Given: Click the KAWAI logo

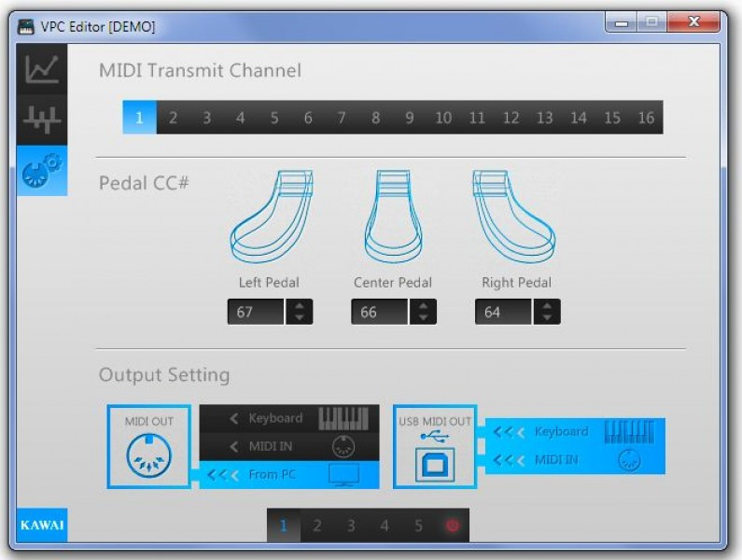Looking at the screenshot, I should [42, 525].
